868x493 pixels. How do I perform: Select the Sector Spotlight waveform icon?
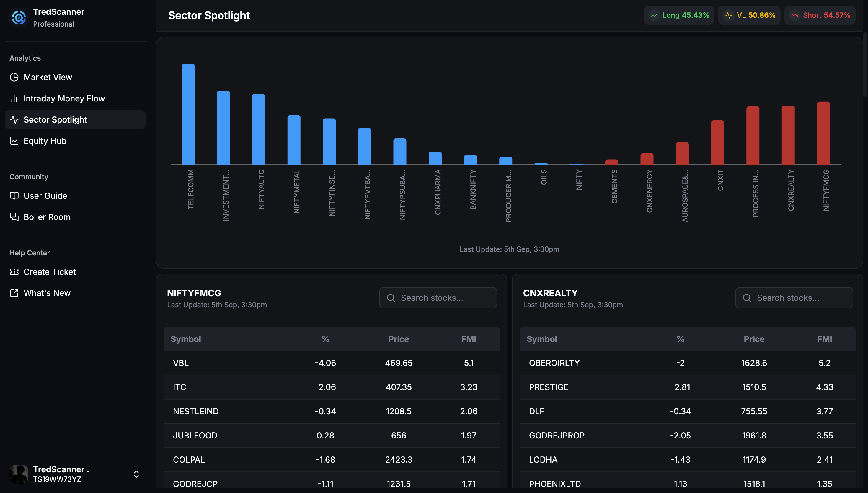point(14,119)
